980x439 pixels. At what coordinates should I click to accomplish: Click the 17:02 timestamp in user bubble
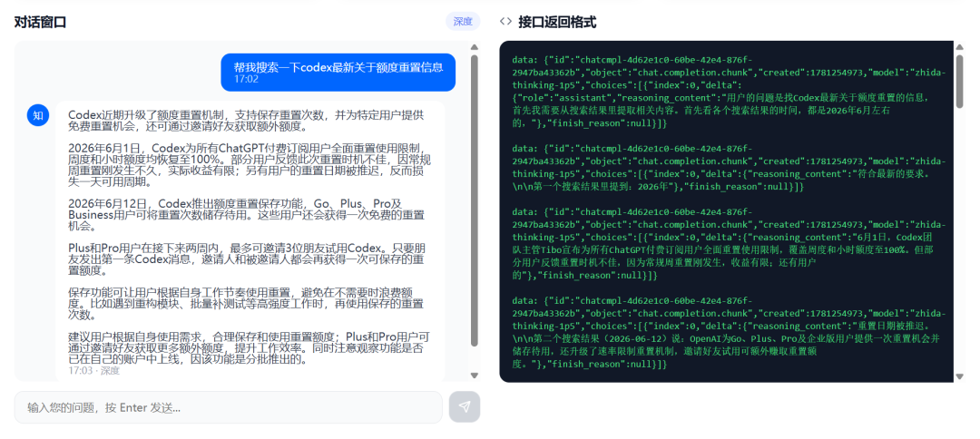[x=246, y=79]
